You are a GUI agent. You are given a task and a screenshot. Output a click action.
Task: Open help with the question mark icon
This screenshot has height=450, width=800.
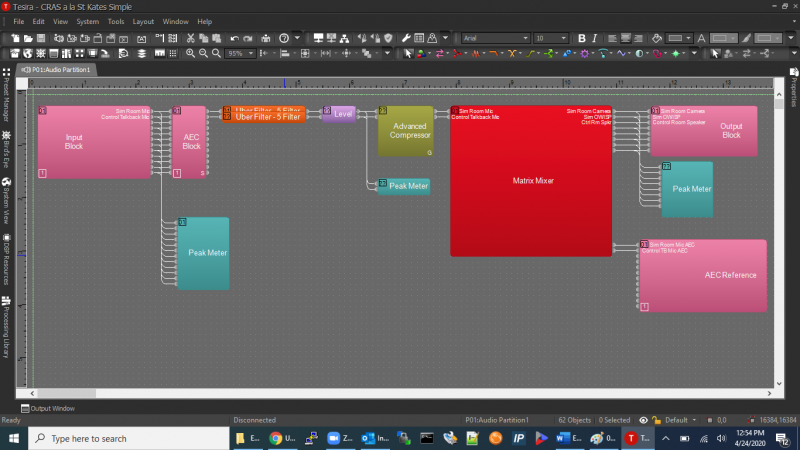click(x=284, y=38)
